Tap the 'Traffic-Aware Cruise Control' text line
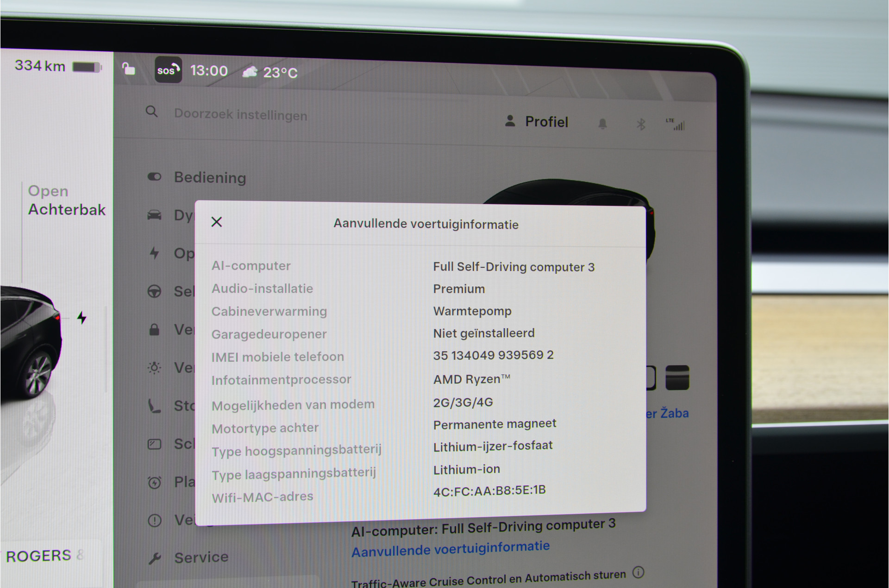The width and height of the screenshot is (889, 588). click(x=488, y=579)
